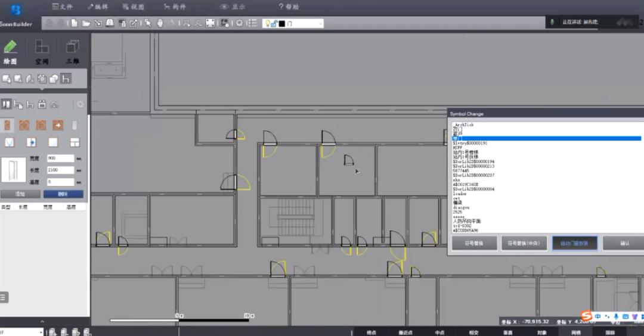The height and width of the screenshot is (336, 644).
Task: Activate the hand pan tool
Action: click(x=160, y=23)
